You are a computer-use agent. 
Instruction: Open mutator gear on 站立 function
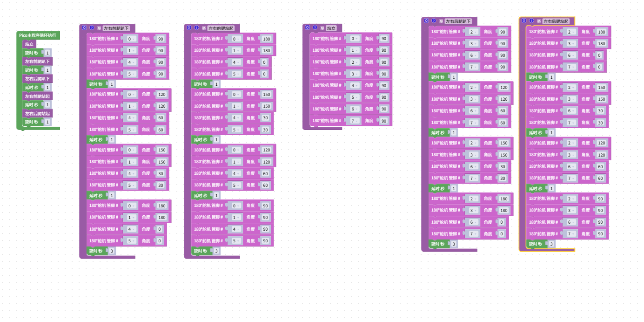308,27
